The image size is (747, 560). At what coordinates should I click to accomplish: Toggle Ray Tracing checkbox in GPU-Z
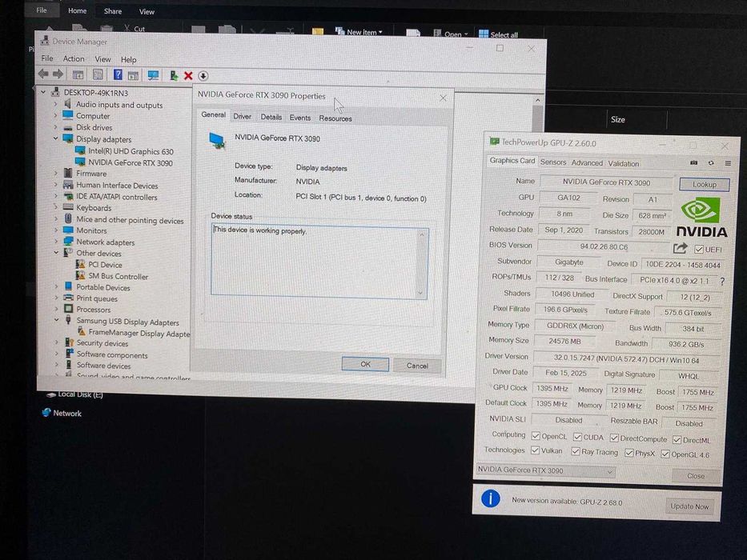(576, 451)
